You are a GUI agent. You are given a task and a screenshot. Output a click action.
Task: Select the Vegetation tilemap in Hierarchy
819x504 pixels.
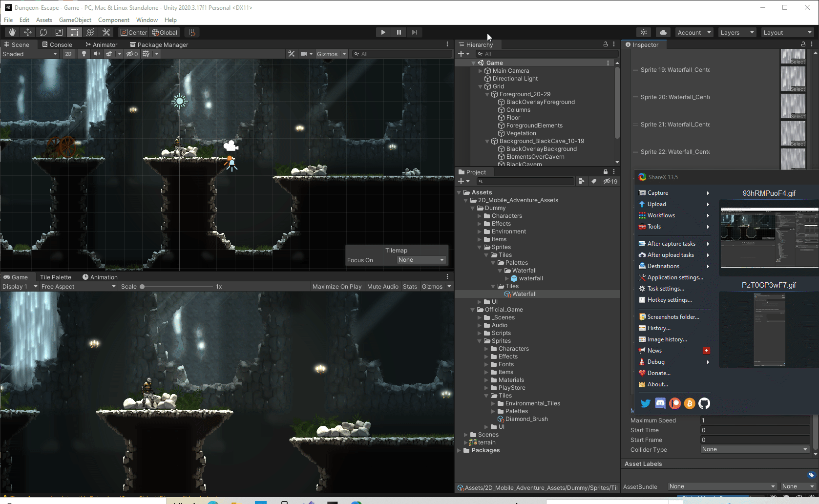pos(521,133)
